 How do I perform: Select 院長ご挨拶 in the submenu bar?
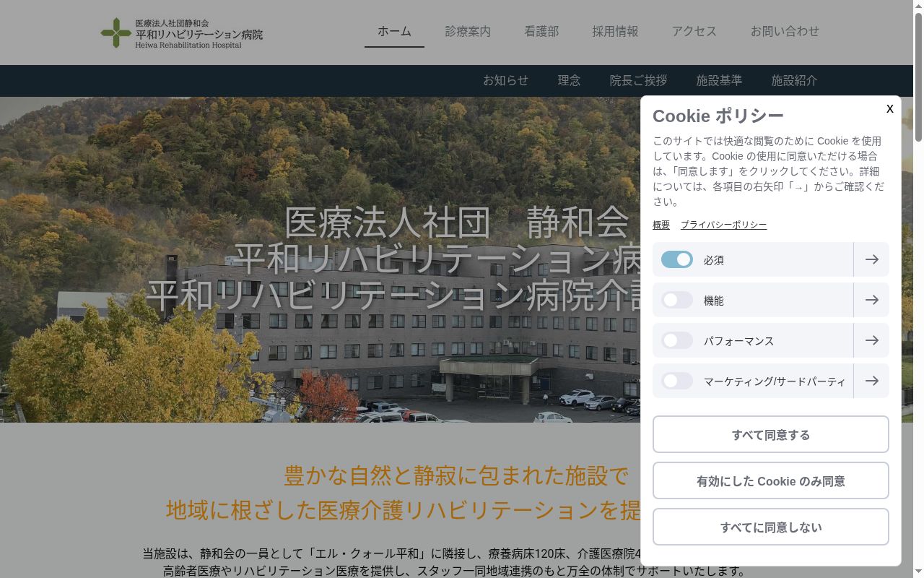(638, 80)
